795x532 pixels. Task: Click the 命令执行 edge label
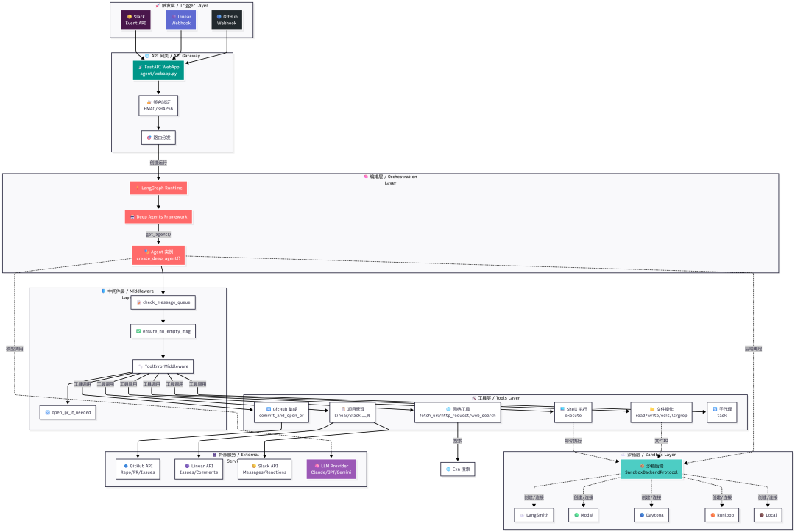coord(573,441)
